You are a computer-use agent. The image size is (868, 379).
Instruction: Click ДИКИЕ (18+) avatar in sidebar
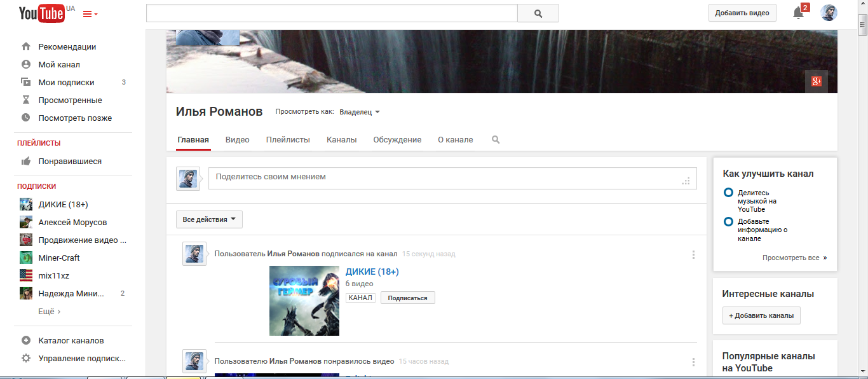tap(26, 204)
